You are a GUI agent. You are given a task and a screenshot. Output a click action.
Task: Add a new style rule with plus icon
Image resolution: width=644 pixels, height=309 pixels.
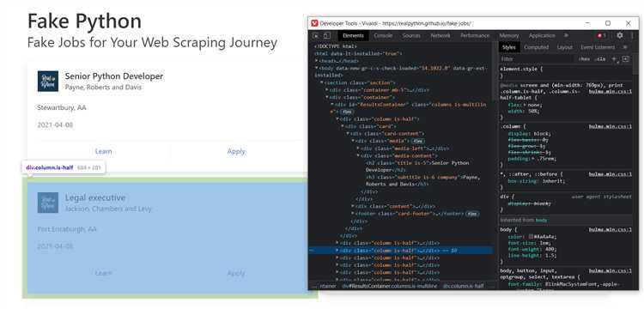[x=614, y=58]
